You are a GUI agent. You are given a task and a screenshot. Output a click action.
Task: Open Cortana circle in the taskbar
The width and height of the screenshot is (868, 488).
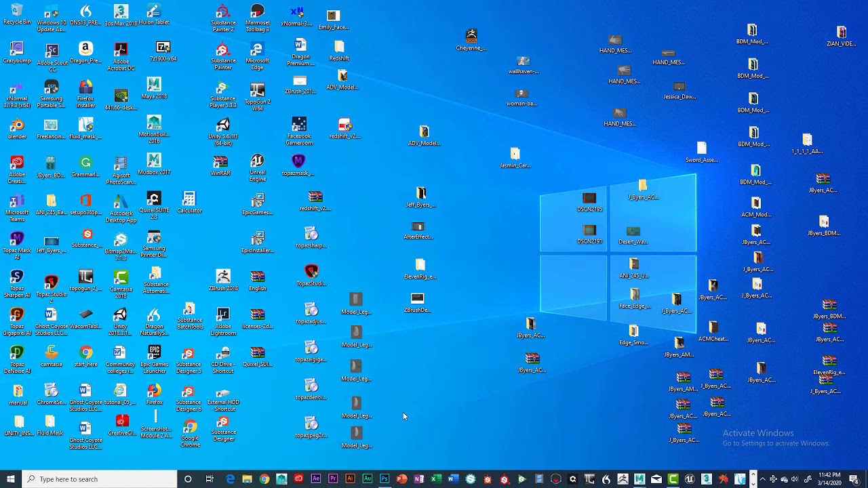188,479
